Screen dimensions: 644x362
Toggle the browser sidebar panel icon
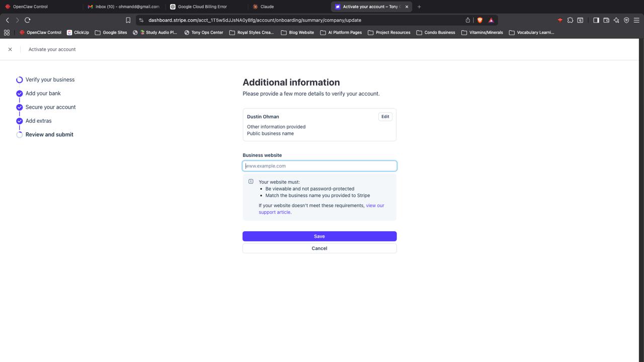[x=596, y=20]
